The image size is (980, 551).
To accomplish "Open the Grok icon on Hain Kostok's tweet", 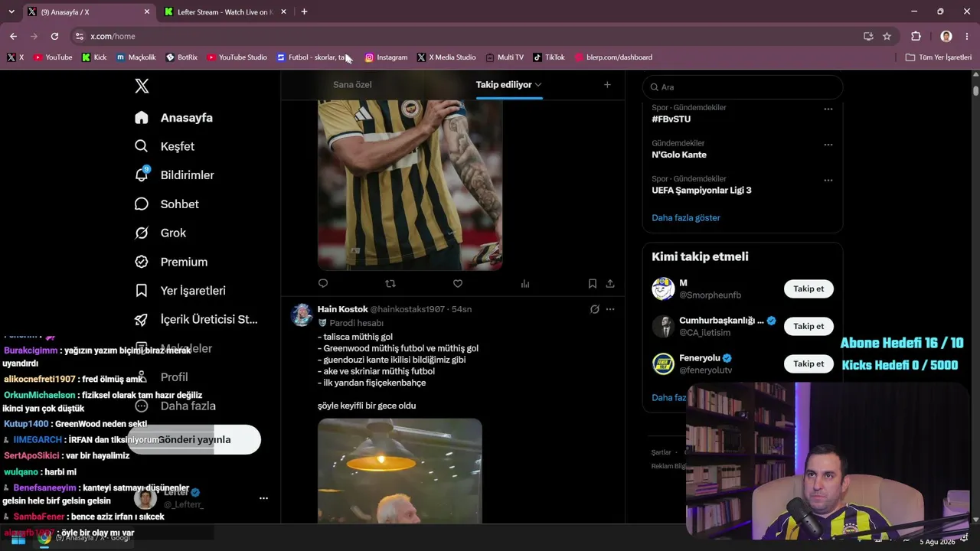I will pyautogui.click(x=594, y=309).
